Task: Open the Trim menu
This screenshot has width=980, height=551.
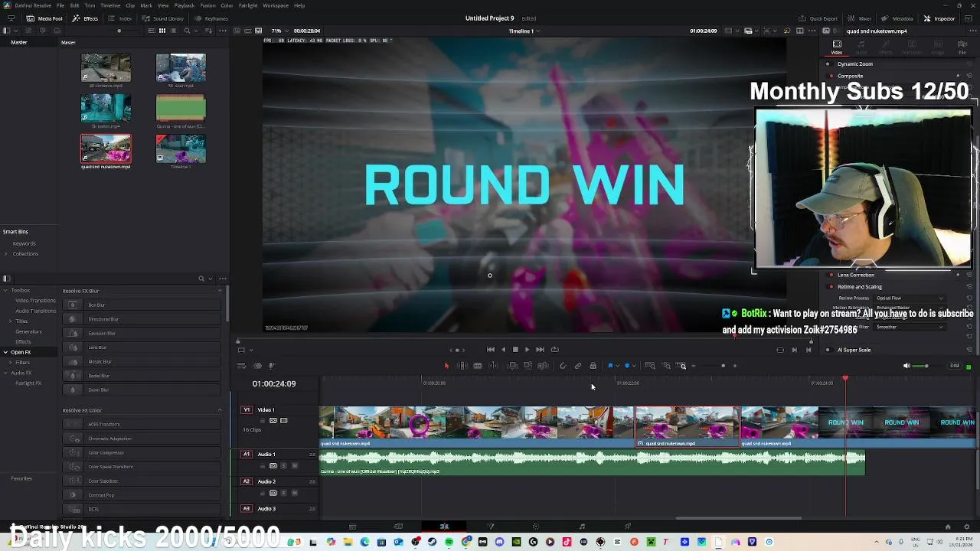Action: coord(90,5)
